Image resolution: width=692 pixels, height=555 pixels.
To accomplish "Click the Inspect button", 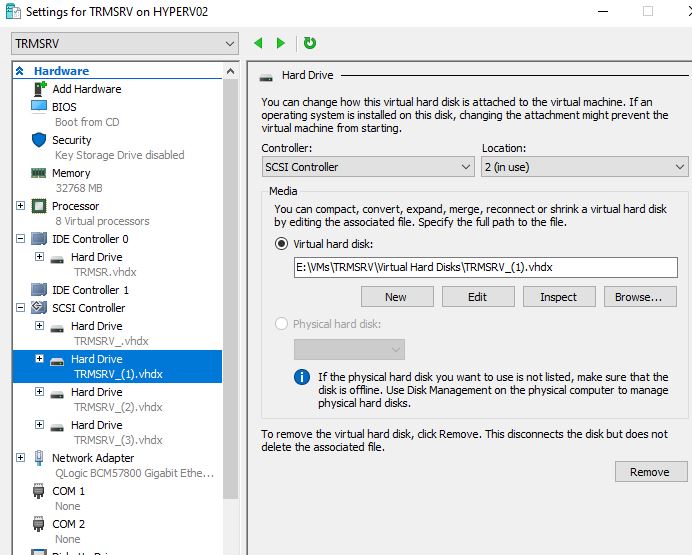I will coord(559,297).
